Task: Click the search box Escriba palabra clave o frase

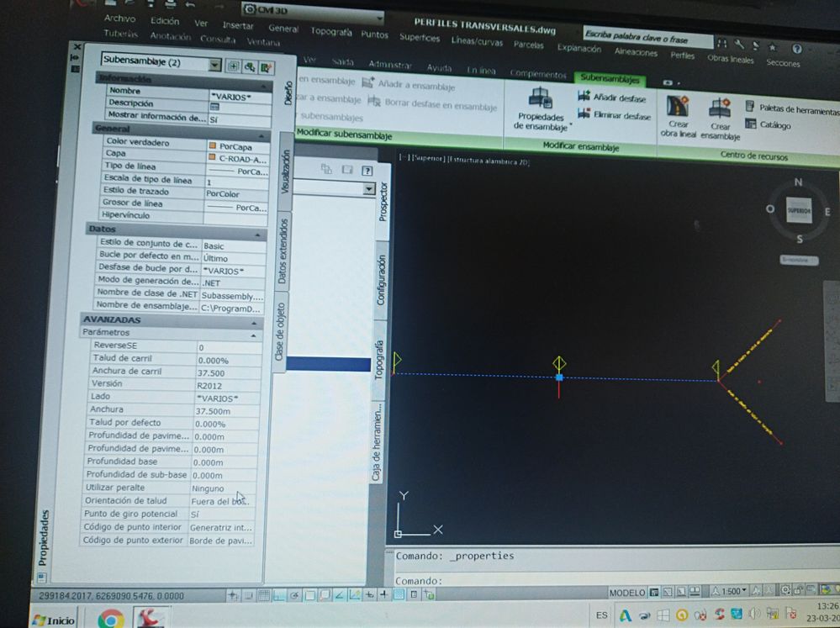Action: pyautogui.click(x=647, y=38)
